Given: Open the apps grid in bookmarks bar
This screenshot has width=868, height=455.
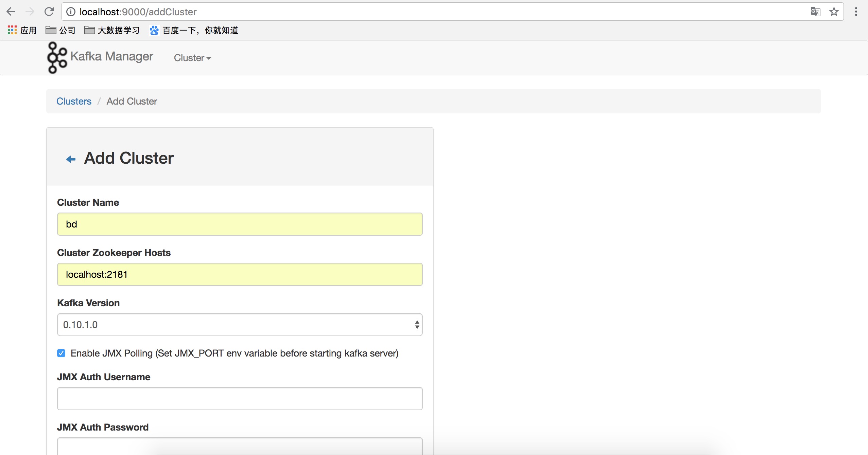Looking at the screenshot, I should pyautogui.click(x=12, y=30).
